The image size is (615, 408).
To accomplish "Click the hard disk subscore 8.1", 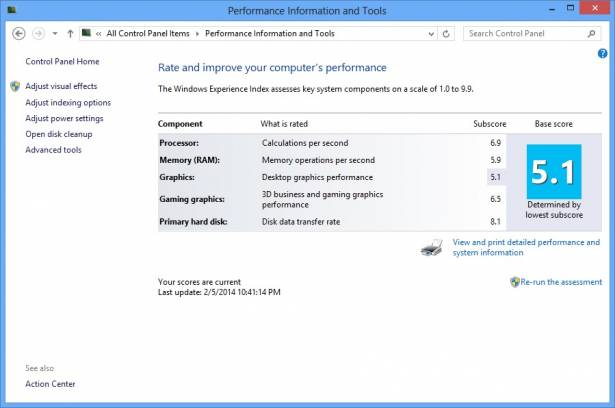I will coord(495,221).
